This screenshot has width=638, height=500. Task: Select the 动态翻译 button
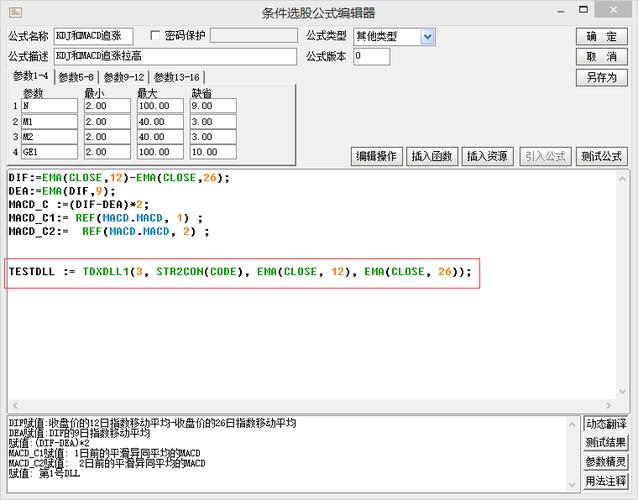[605, 424]
